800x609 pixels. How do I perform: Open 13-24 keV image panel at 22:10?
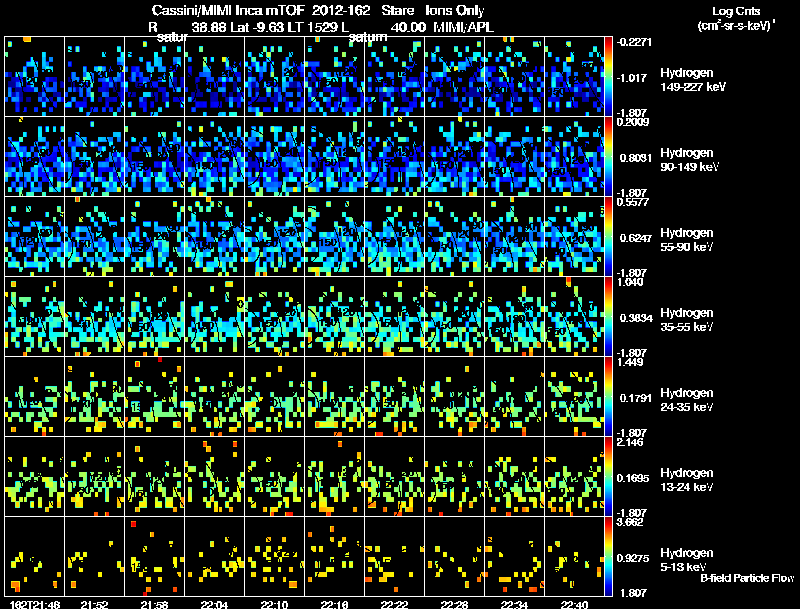point(274,476)
